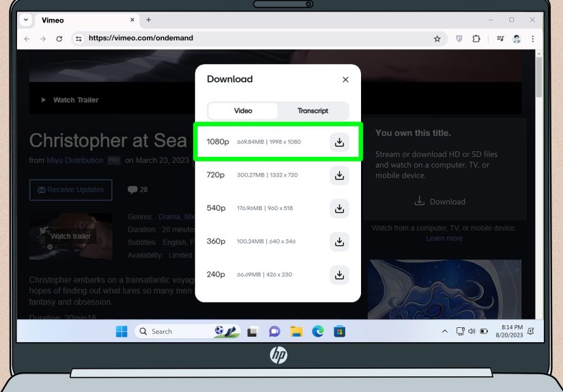Click the sidebar Download link
Screen dimensions: 563x392
[x=440, y=201]
